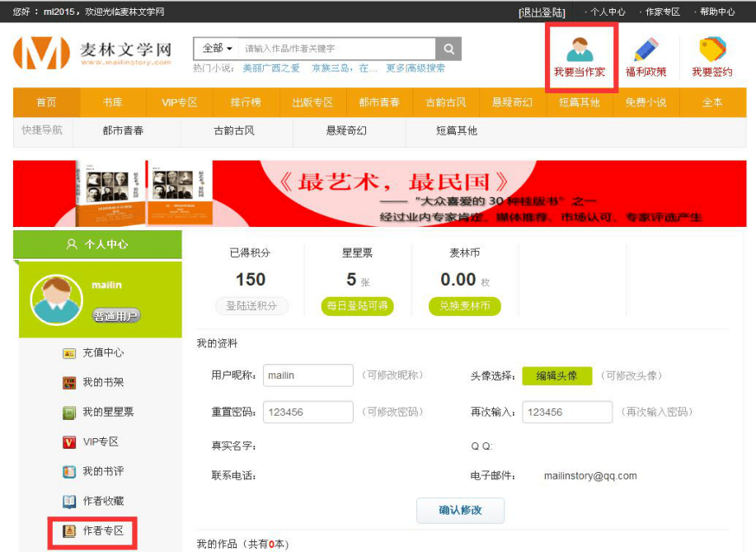Select the 出版专区 navigation tab
The image size is (756, 552).
click(312, 103)
